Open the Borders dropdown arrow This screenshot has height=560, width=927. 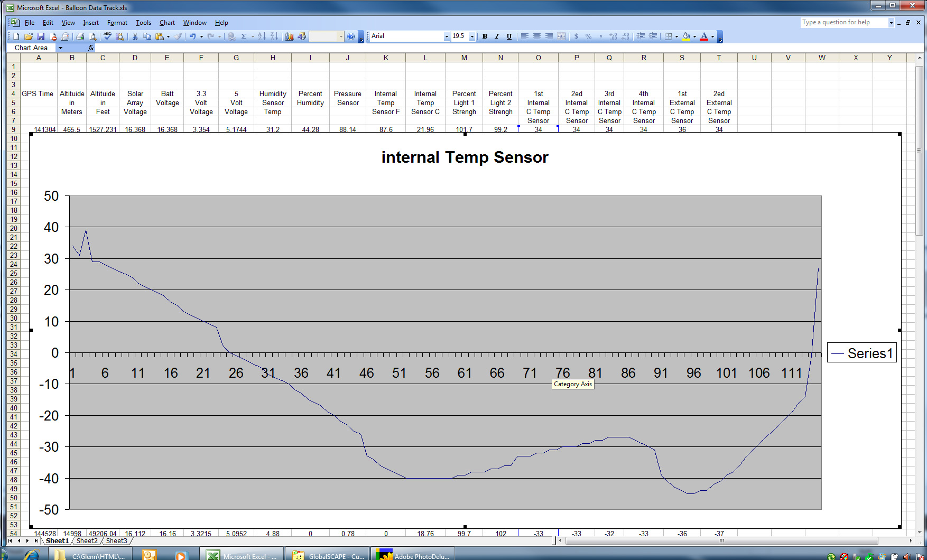point(676,36)
